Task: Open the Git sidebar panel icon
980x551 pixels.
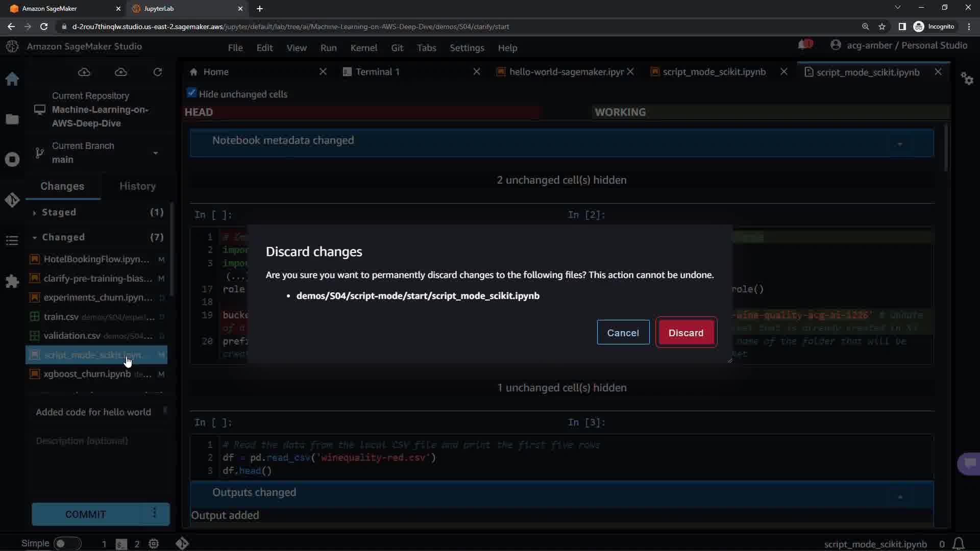Action: [x=12, y=200]
